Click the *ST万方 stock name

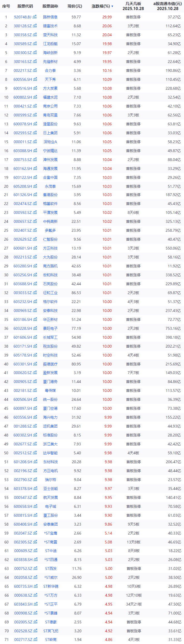pos(51,595)
